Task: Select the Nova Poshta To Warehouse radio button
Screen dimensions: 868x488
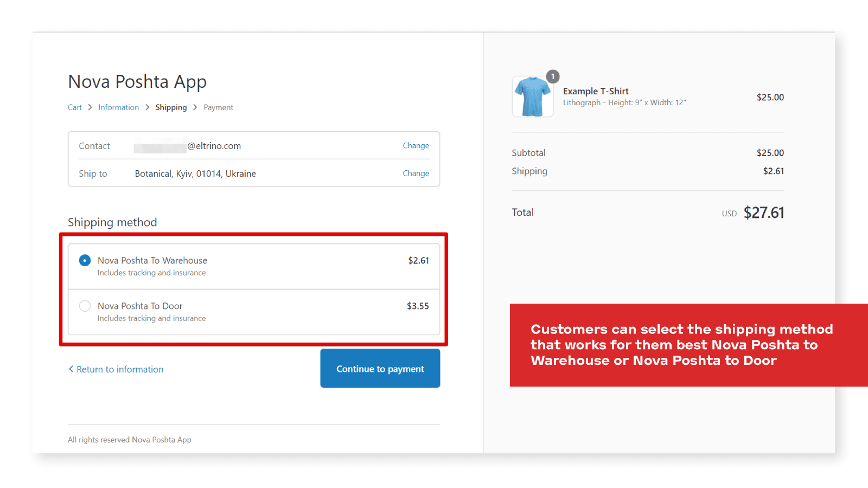Action: pyautogui.click(x=85, y=261)
